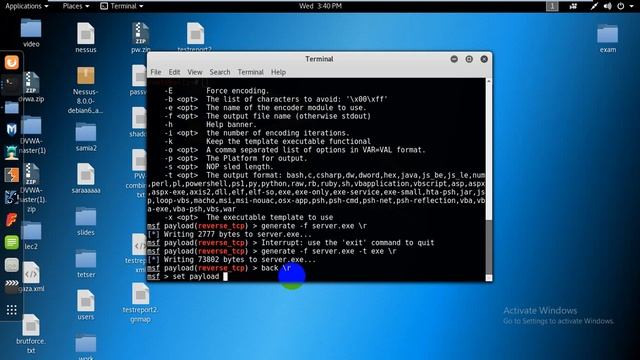Select the saraaaaaa file on desktop
This screenshot has width=640, height=360.
click(x=86, y=178)
